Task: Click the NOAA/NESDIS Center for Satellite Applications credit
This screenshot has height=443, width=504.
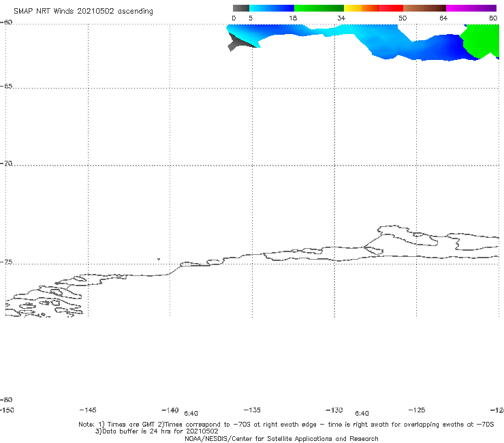Action: (281, 439)
